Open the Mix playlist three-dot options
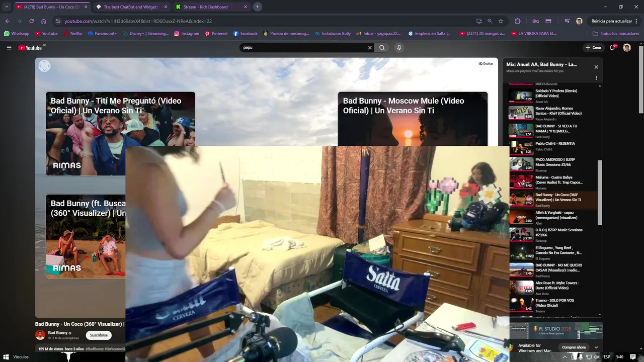Screen dimensions: 644x362 pos(596,78)
